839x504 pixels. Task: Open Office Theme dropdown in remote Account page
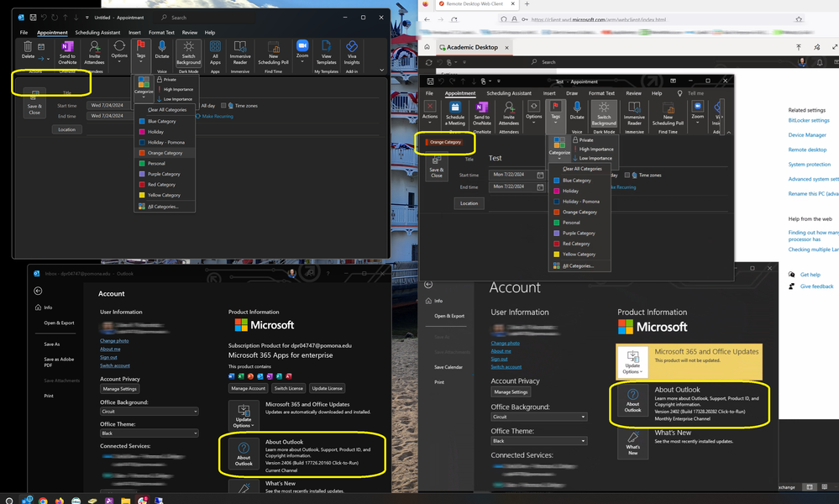click(539, 441)
